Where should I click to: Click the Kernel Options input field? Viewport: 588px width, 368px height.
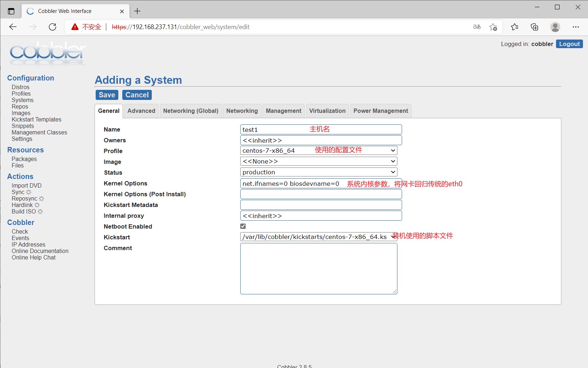[321, 183]
